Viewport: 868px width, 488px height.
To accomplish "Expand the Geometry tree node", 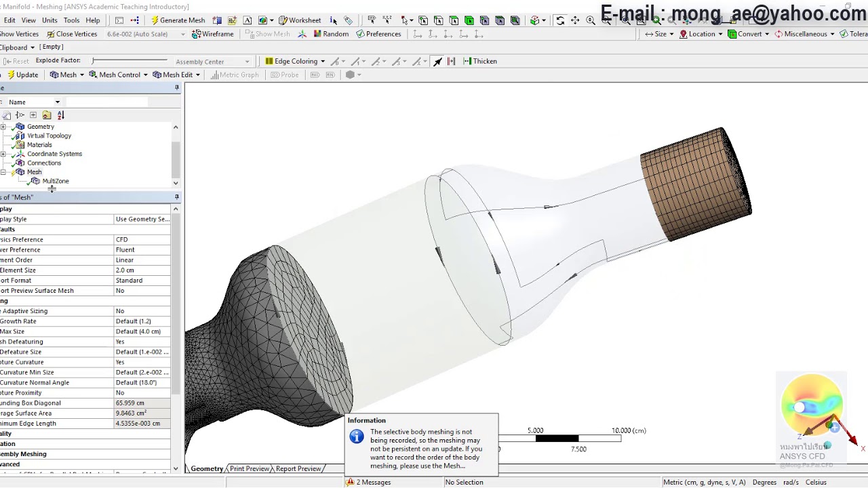I will (3, 127).
